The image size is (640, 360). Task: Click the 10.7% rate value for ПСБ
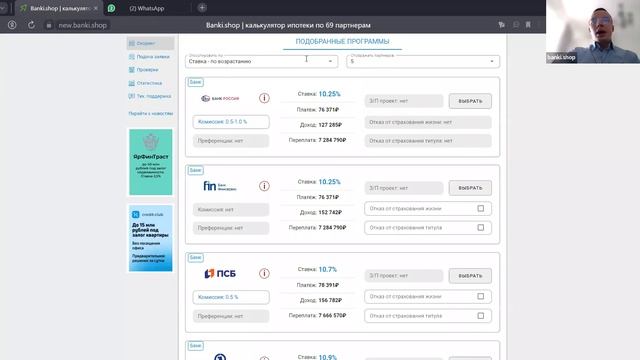[x=328, y=269]
